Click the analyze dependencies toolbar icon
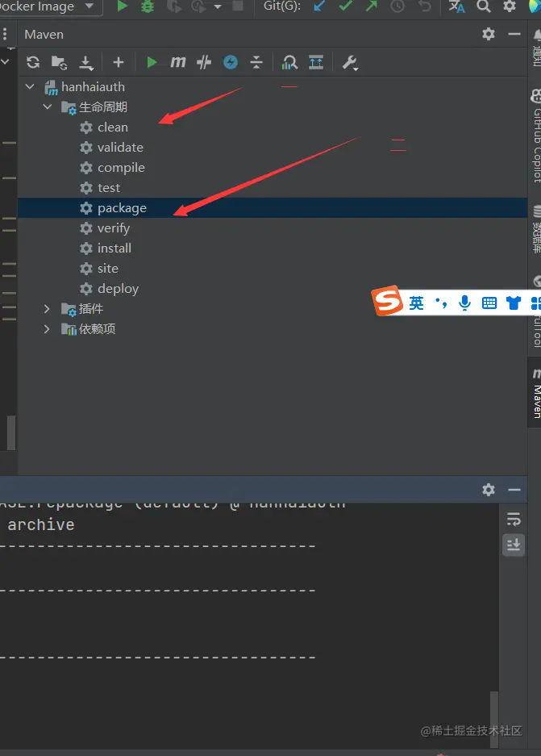Viewport: 541px width, 756px height. 289,62
